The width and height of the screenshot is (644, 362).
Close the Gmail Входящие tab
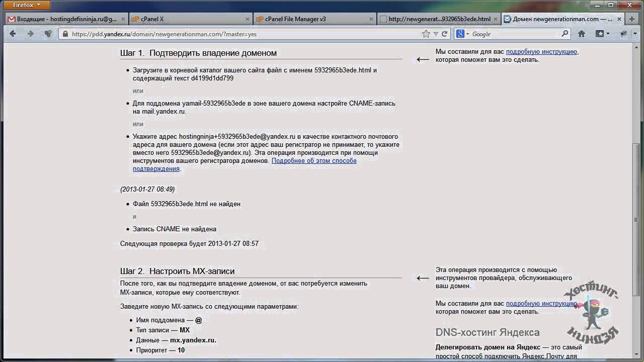122,19
